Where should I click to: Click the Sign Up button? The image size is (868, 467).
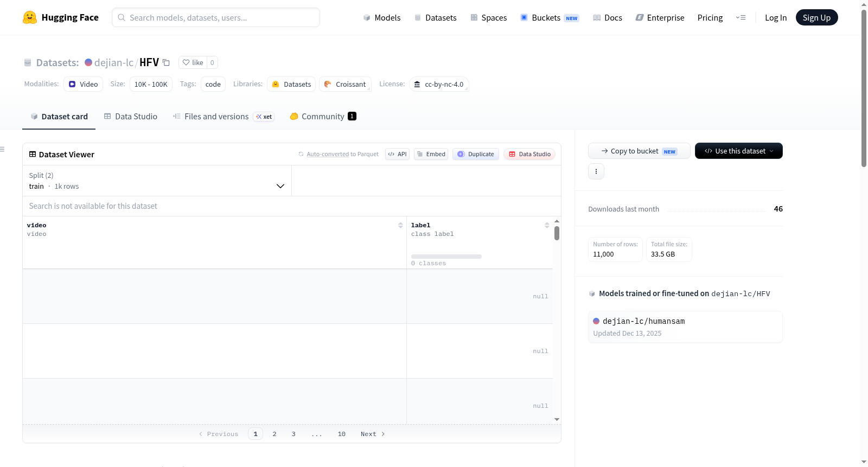[x=816, y=17]
